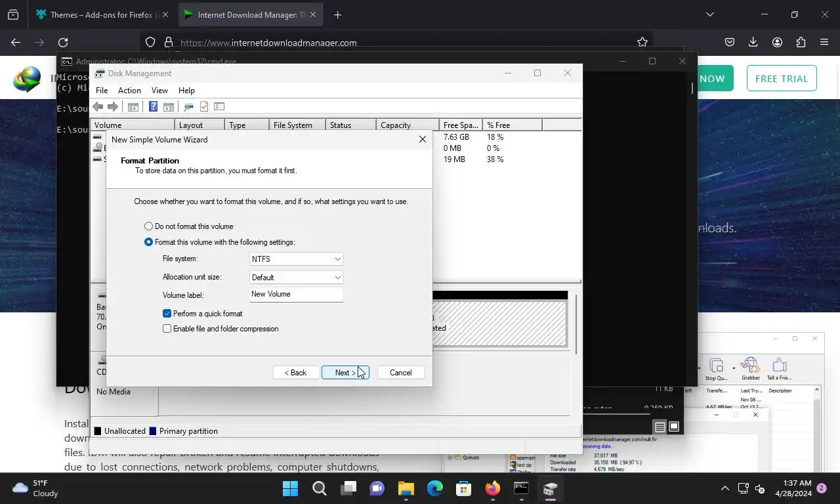Viewport: 840px width, 504px height.
Task: Open the View menu in Disk Management
Action: tap(159, 91)
